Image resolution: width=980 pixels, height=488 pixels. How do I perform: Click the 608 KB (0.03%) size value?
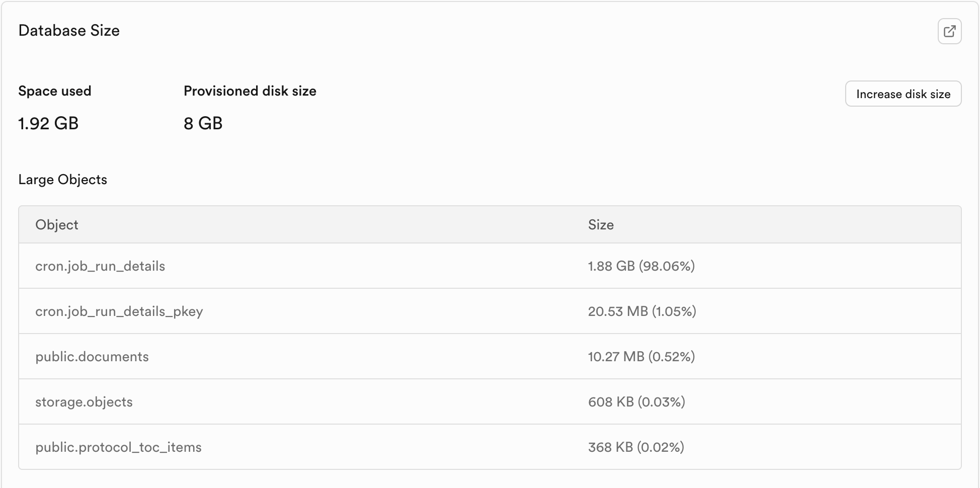tap(636, 402)
